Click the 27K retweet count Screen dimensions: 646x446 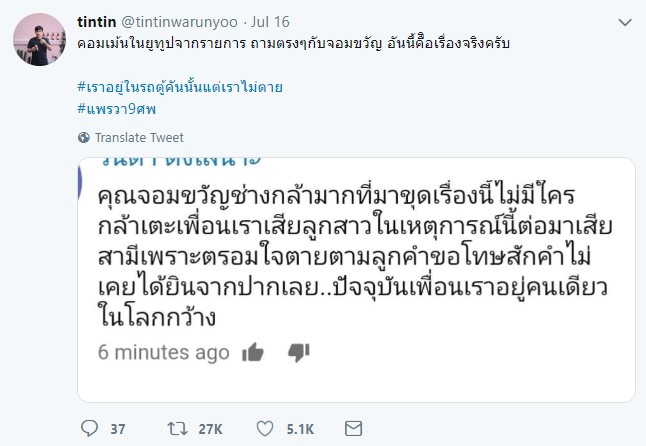pos(210,429)
